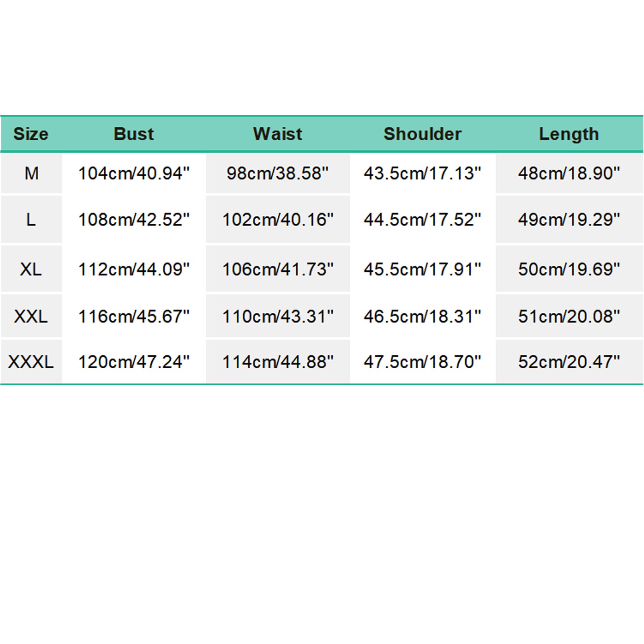Select the Waist column header

click(x=277, y=134)
